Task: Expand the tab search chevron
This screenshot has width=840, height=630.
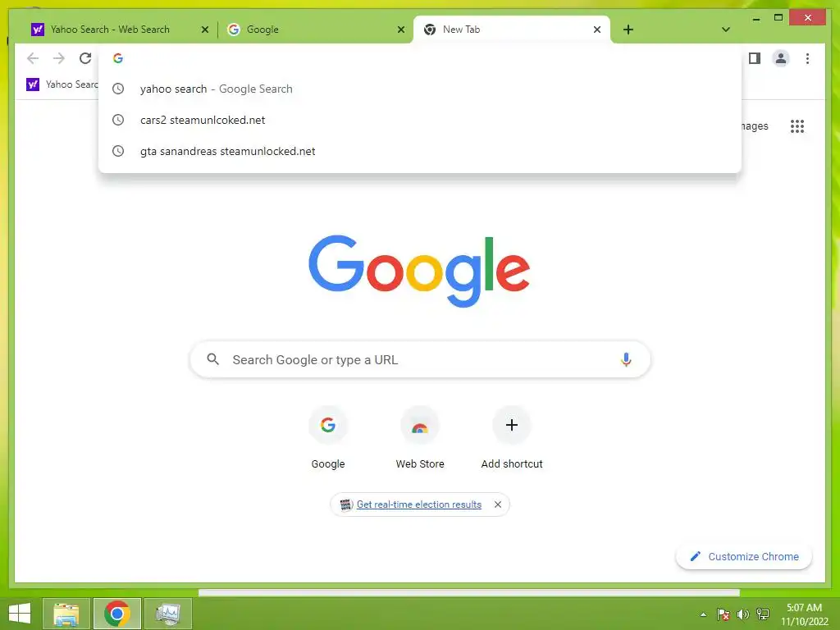Action: pos(725,30)
